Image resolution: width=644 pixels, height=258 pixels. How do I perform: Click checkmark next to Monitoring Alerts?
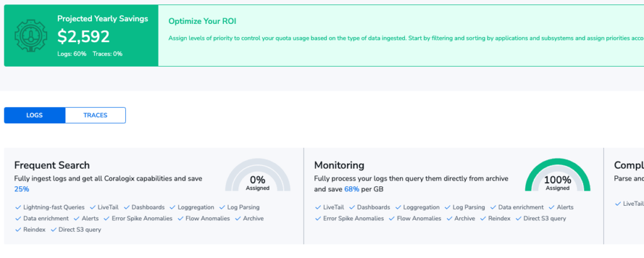tap(552, 208)
